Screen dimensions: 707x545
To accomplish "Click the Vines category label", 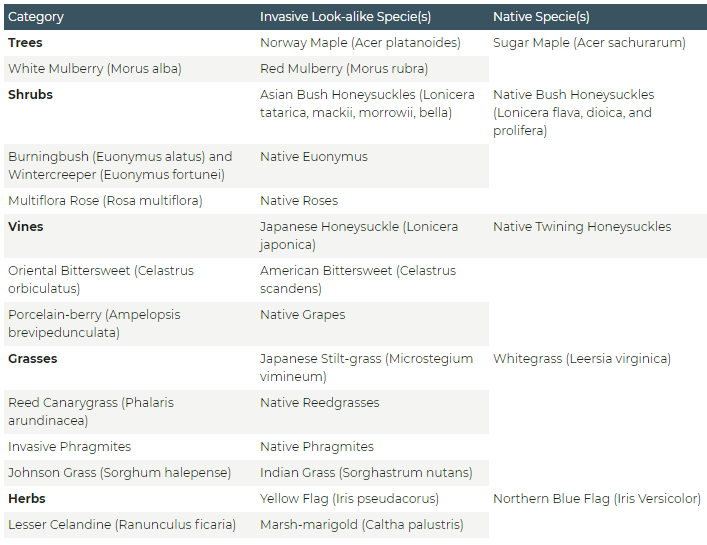I will click(26, 227).
